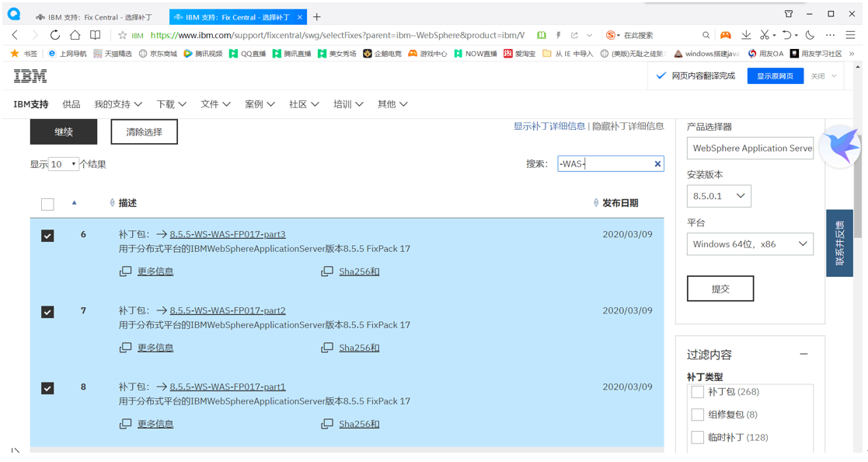Collapse the 过滤内容 section

click(804, 354)
